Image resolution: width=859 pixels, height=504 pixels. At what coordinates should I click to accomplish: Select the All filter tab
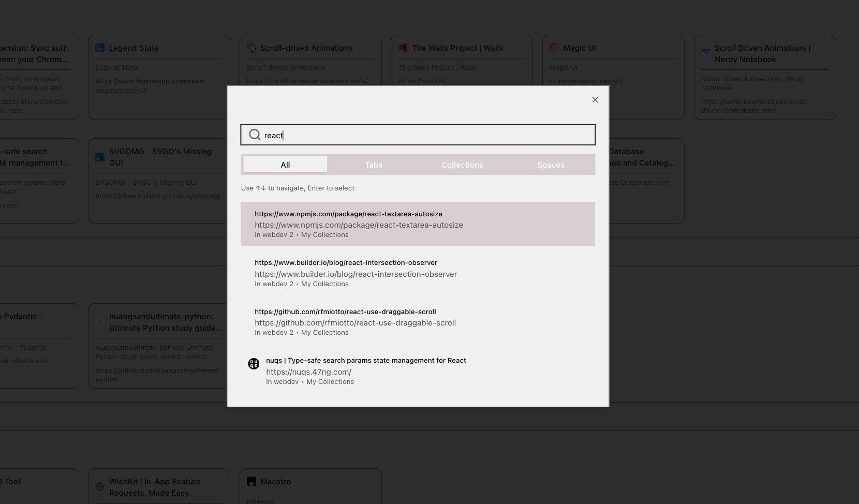coord(285,165)
